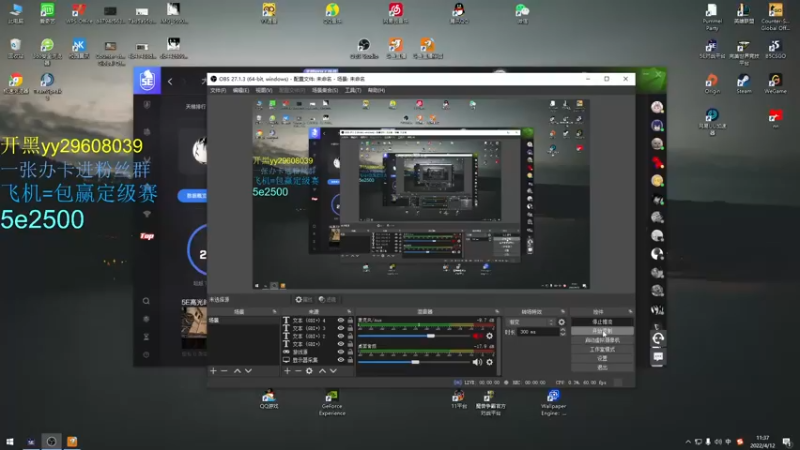Adjust the 麦克风/Aux volume slider
The width and height of the screenshot is (800, 450).
click(x=431, y=336)
